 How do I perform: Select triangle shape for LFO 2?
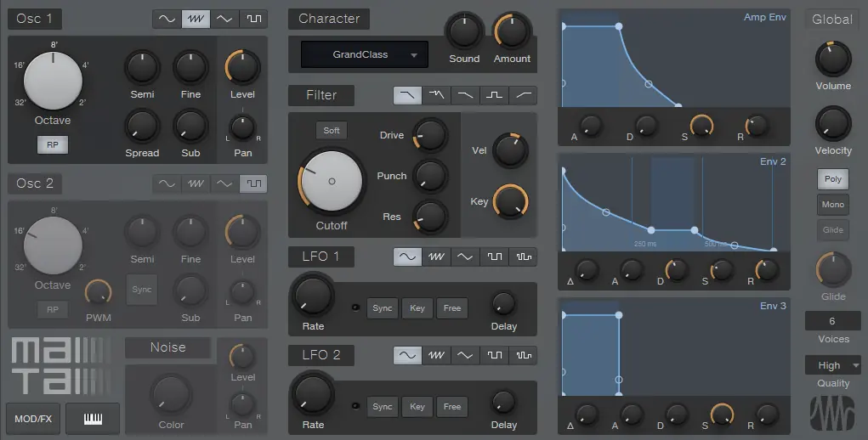point(465,355)
